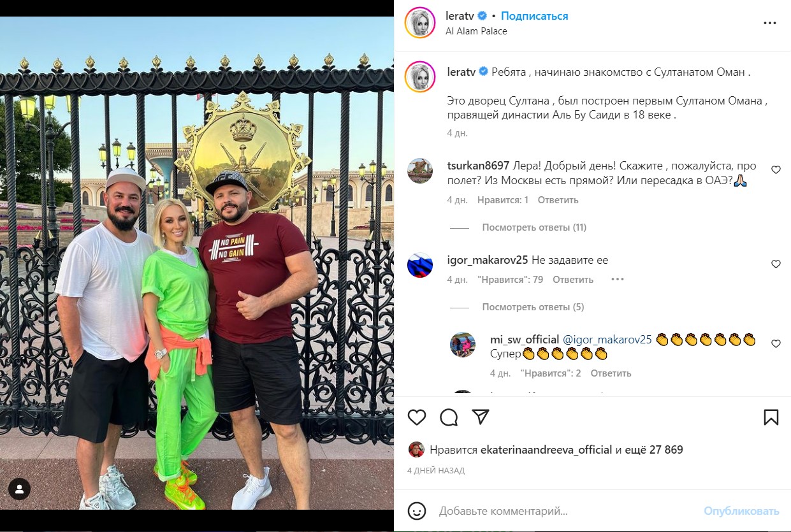The image size is (791, 532).
Task: Open emoji picker in comment field
Action: [x=417, y=511]
